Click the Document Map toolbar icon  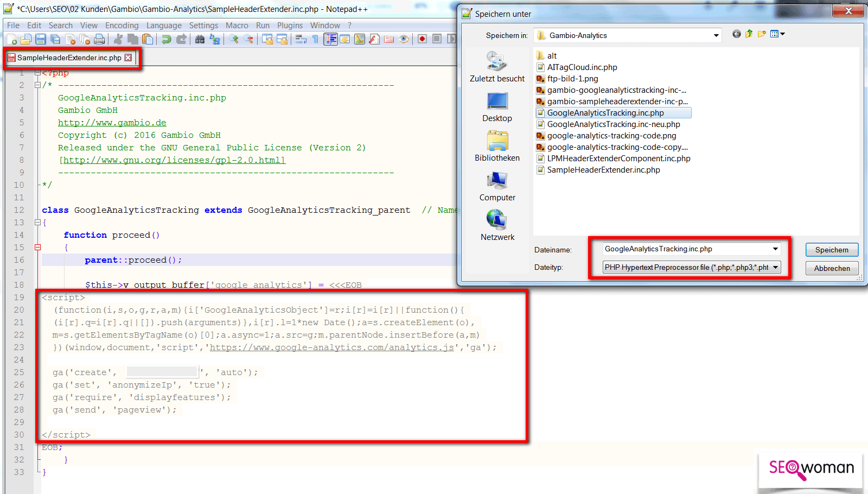359,39
